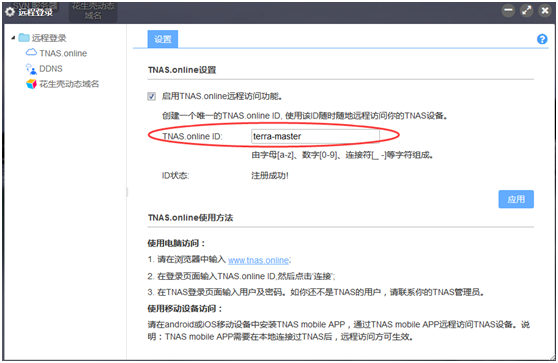Click the ID状态 label
Image resolution: width=558 pixels, height=363 pixels.
click(x=175, y=175)
